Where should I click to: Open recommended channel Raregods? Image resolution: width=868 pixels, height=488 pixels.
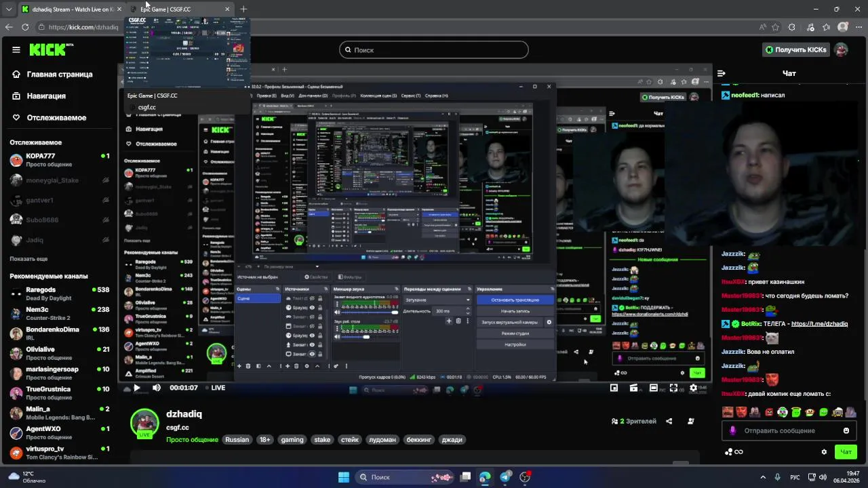point(60,293)
